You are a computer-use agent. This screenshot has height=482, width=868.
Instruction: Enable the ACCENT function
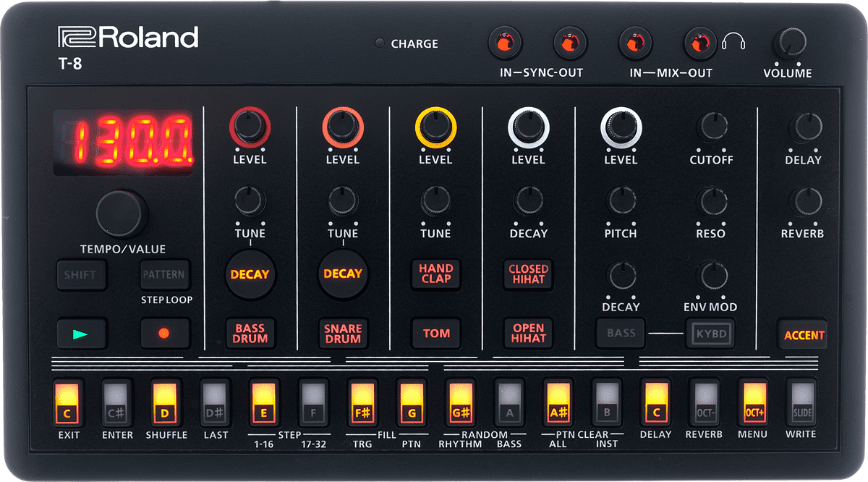pos(802,334)
